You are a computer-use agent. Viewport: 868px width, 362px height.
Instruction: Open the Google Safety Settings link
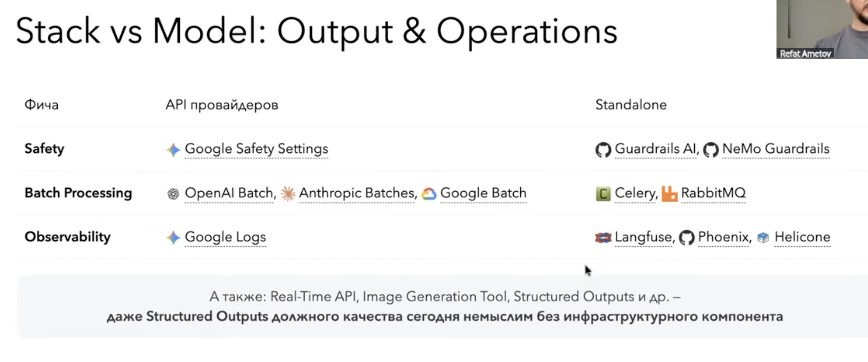click(x=256, y=149)
